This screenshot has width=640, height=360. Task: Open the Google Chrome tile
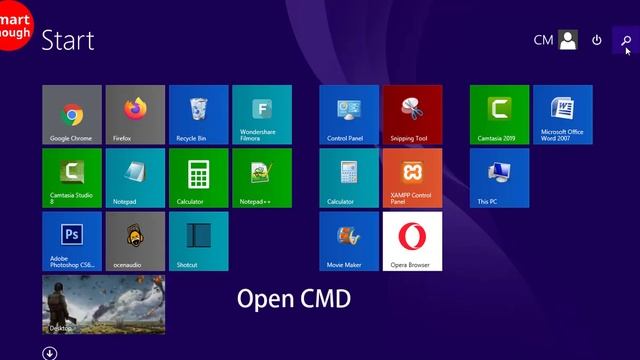(x=72, y=115)
